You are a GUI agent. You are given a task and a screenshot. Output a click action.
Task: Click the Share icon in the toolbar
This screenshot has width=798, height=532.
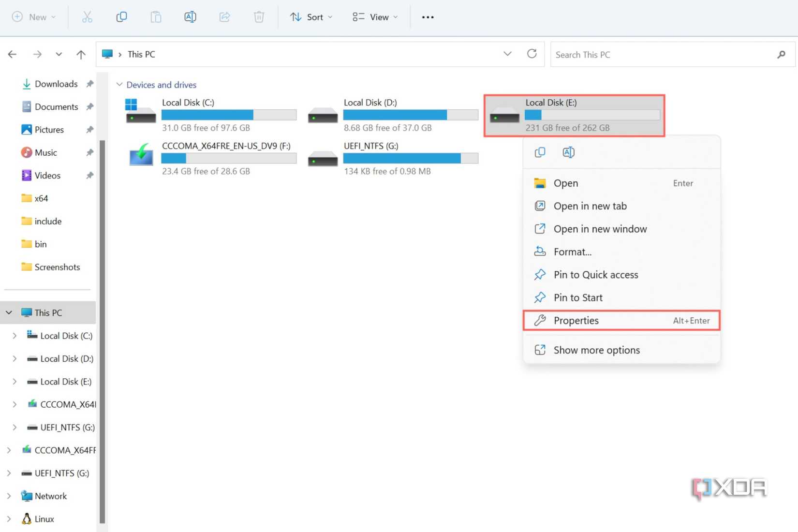224,17
